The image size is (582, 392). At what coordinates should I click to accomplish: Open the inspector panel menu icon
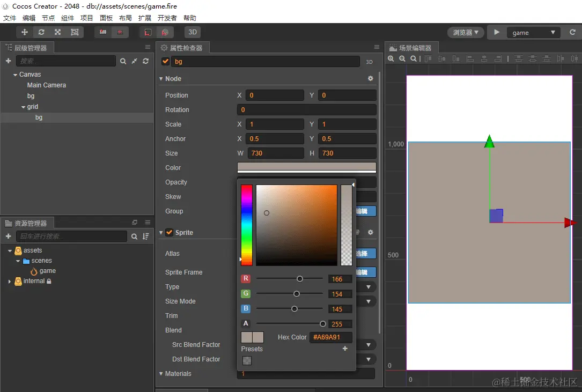[x=377, y=47]
